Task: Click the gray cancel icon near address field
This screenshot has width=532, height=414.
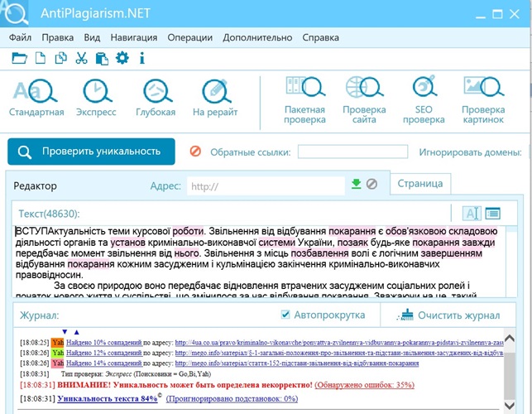Action: coord(371,184)
